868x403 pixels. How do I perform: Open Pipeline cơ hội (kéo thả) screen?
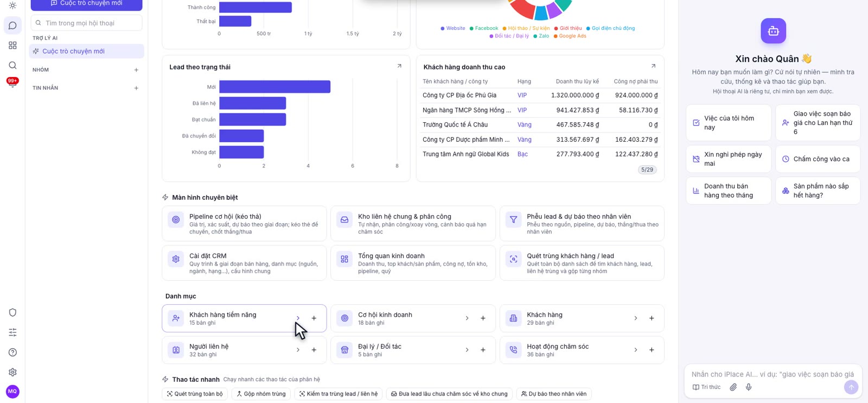pos(244,223)
